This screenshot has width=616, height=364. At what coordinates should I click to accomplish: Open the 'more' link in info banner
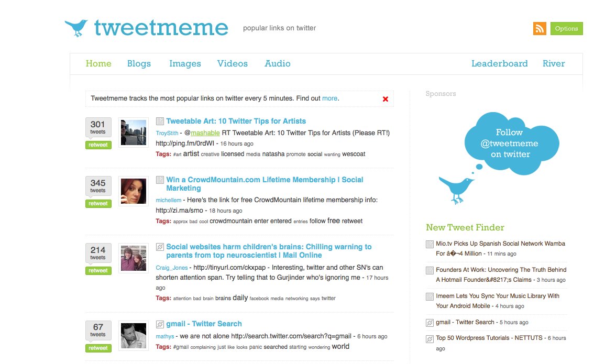coord(329,98)
